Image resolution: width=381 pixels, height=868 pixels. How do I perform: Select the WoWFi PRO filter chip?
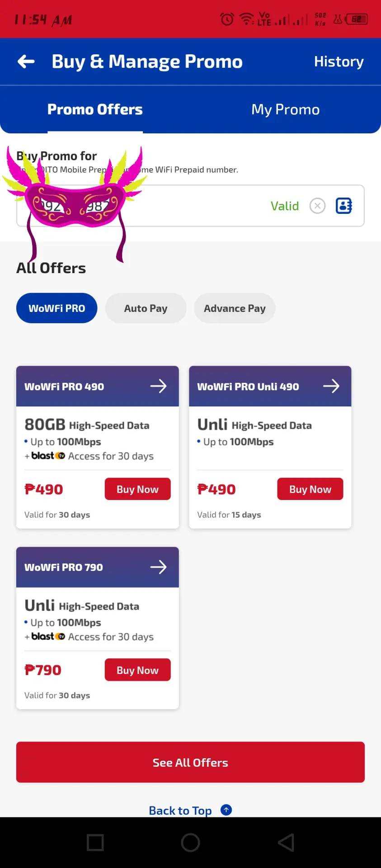(57, 308)
